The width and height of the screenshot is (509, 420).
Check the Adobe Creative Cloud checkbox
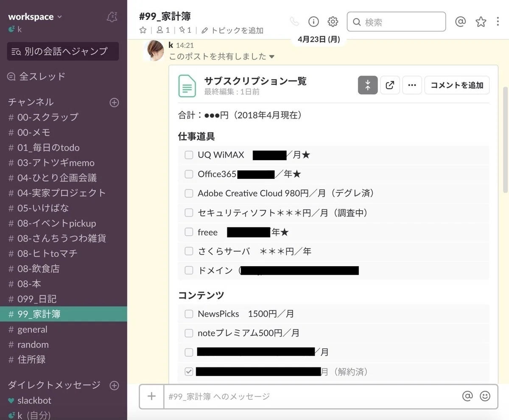(x=189, y=194)
